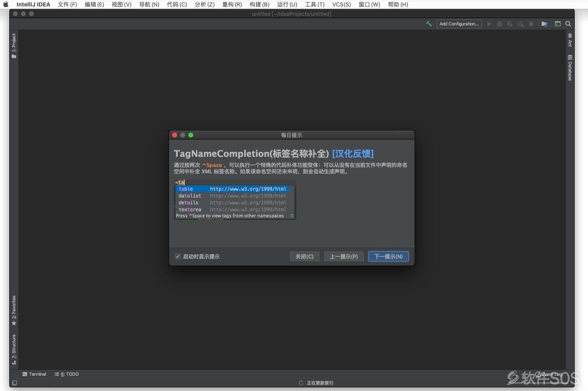Open the Terminal tool tab
The image size is (588, 391).
pyautogui.click(x=34, y=374)
